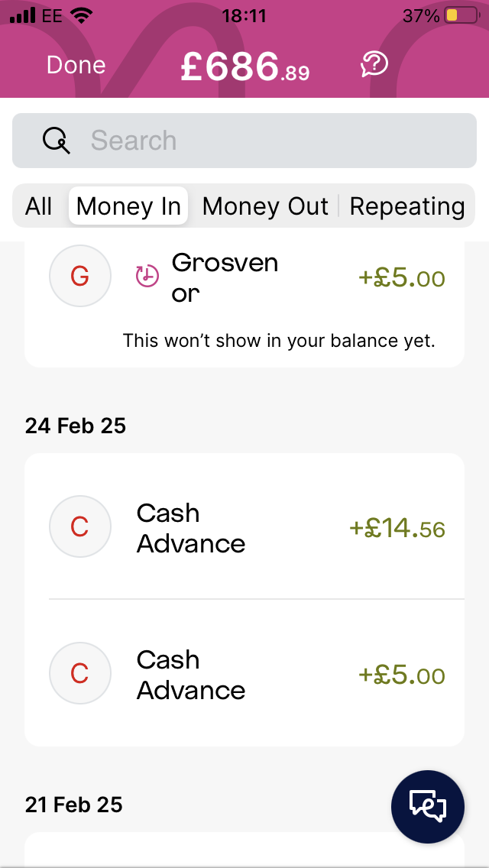The image size is (489, 868).
Task: Tap the pending clock icon beside Grosvenor
Action: [147, 275]
